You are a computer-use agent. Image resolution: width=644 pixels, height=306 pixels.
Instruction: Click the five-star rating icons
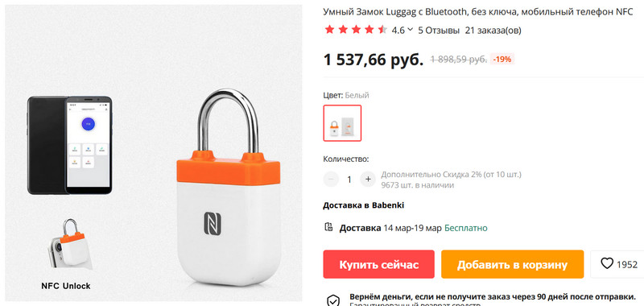click(356, 30)
